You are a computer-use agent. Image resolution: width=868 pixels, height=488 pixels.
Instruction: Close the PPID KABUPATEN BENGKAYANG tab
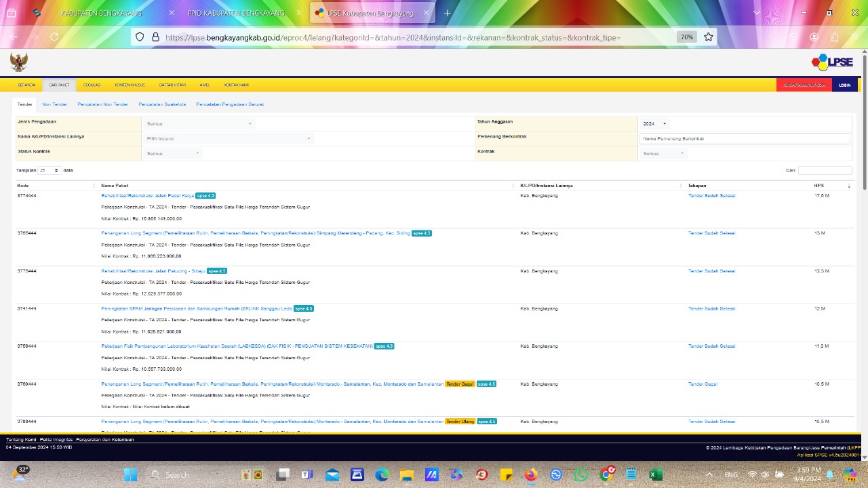pyautogui.click(x=298, y=13)
